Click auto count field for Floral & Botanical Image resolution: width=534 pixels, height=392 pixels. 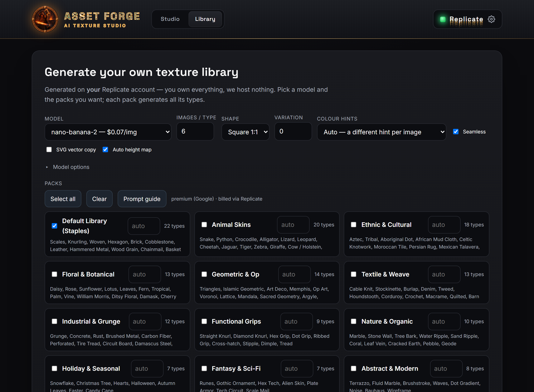[x=145, y=274]
